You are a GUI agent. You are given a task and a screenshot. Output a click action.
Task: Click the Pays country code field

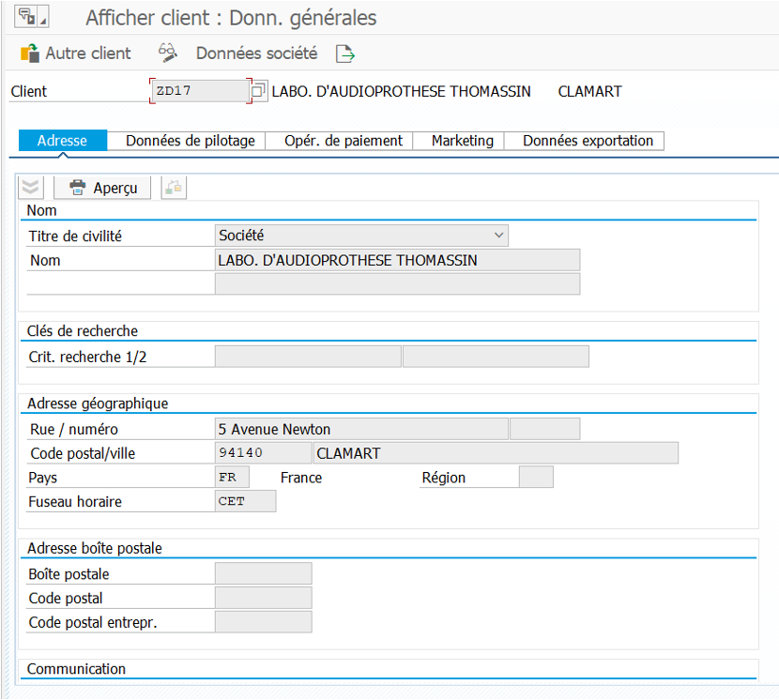(232, 477)
